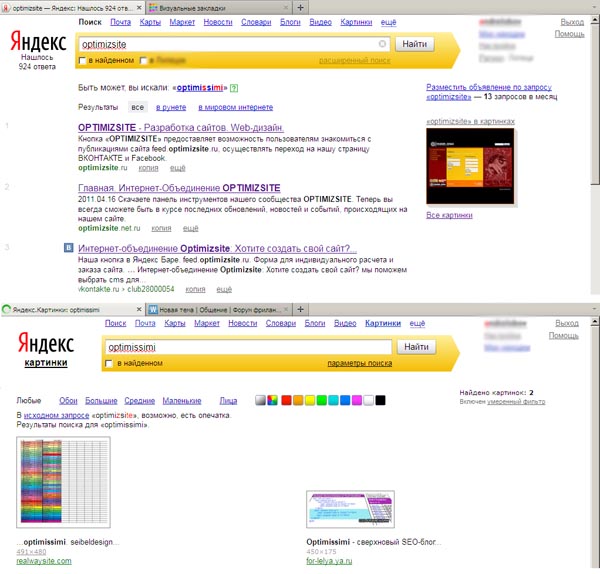
Task: Select the black color filter swatch
Action: [380, 400]
